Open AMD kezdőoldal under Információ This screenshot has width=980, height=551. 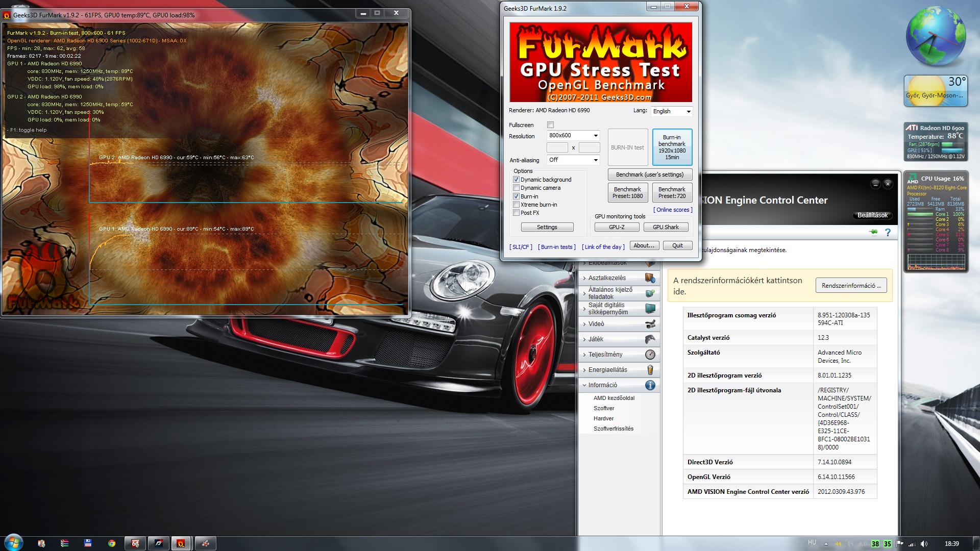[614, 398]
